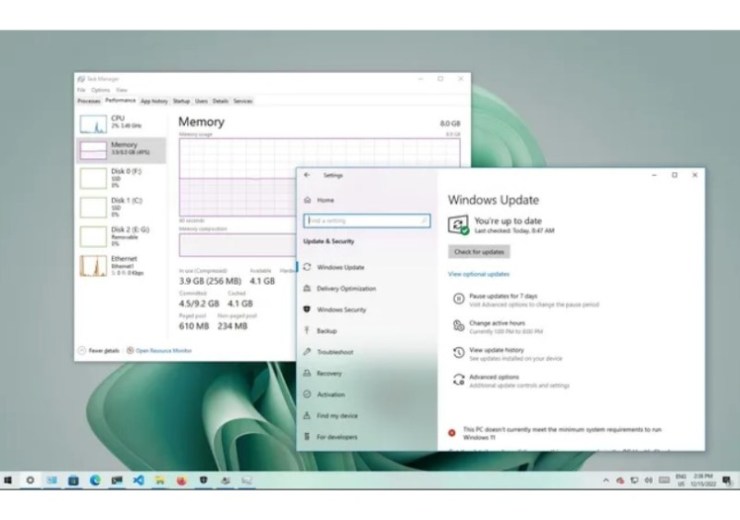Go back with the Settings back arrow

(x=307, y=175)
